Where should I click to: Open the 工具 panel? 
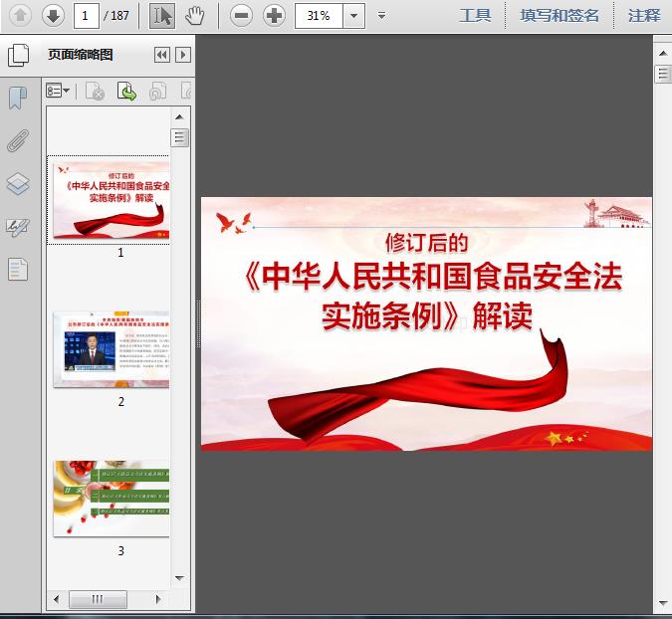pos(475,16)
